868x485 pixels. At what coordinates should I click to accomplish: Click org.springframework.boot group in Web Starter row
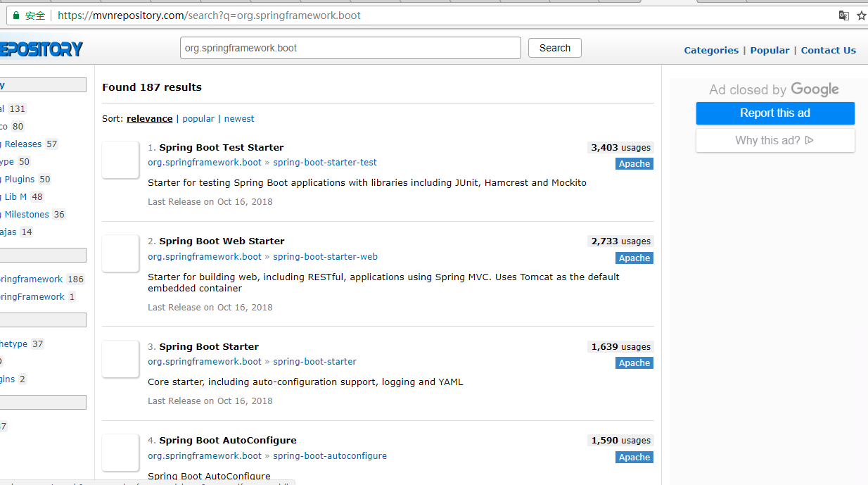pyautogui.click(x=205, y=257)
